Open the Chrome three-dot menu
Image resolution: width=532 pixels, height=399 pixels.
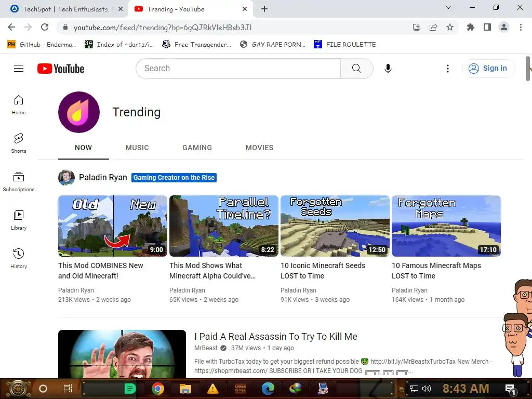521,27
